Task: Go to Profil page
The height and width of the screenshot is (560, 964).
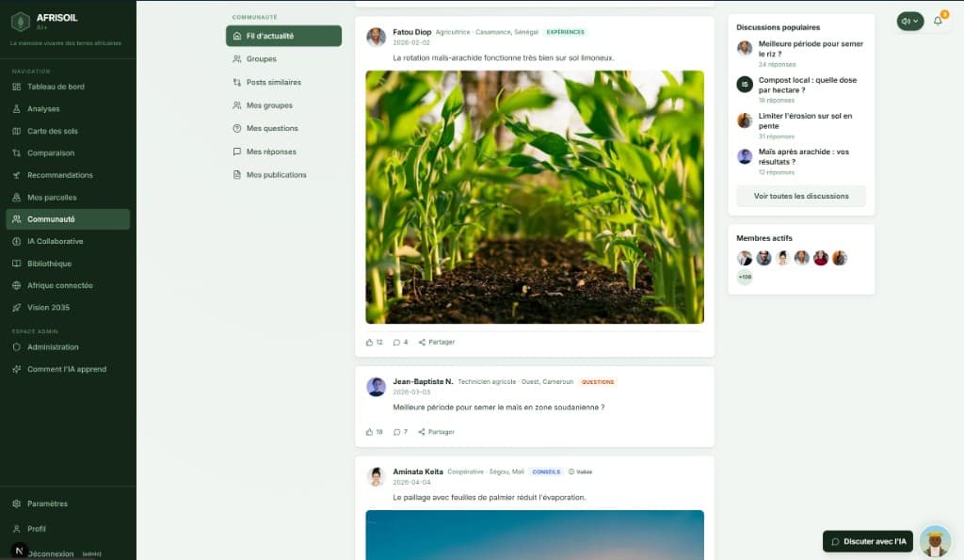Action: [x=68, y=529]
